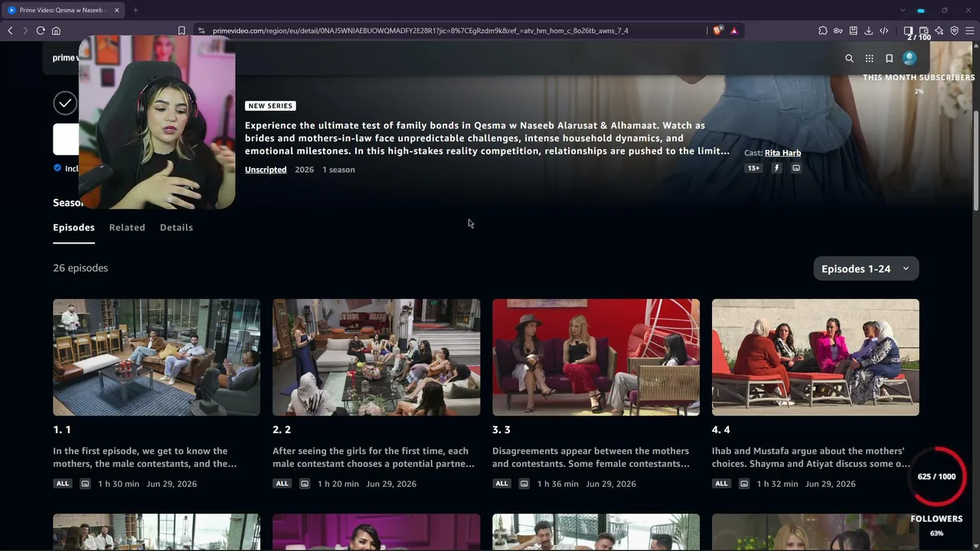Reload the Prime Video page
Viewport: 980px width, 551px height.
tap(41, 31)
